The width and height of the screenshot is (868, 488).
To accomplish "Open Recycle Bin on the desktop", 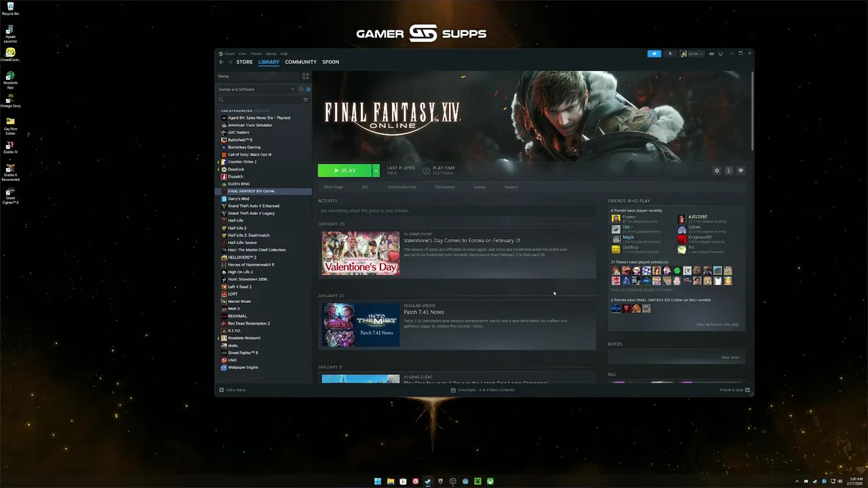I will pyautogui.click(x=10, y=9).
